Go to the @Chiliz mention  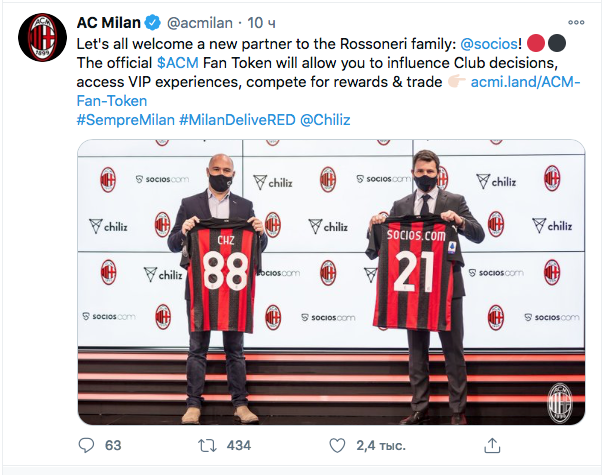click(326, 121)
